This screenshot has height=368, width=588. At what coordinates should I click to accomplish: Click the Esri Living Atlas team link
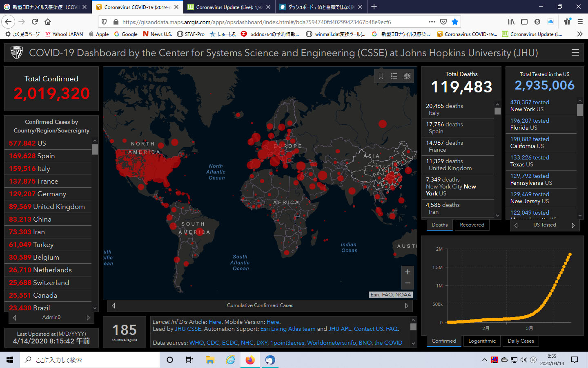tap(288, 329)
